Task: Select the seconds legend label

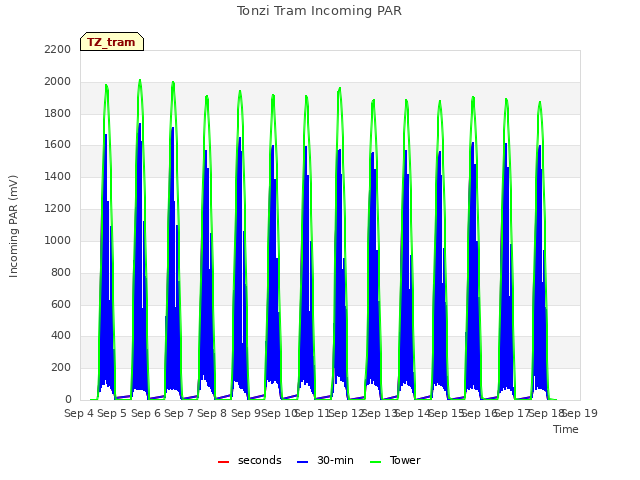Action: click(x=260, y=460)
